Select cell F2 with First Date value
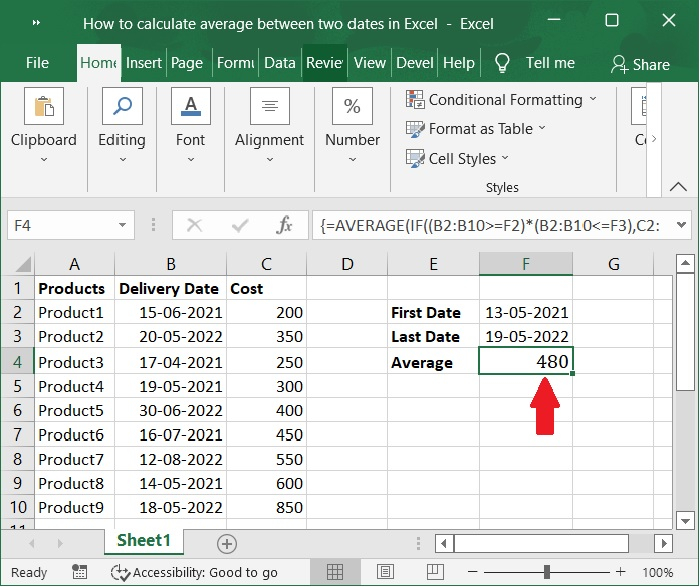Image resolution: width=700 pixels, height=587 pixels. coord(525,312)
